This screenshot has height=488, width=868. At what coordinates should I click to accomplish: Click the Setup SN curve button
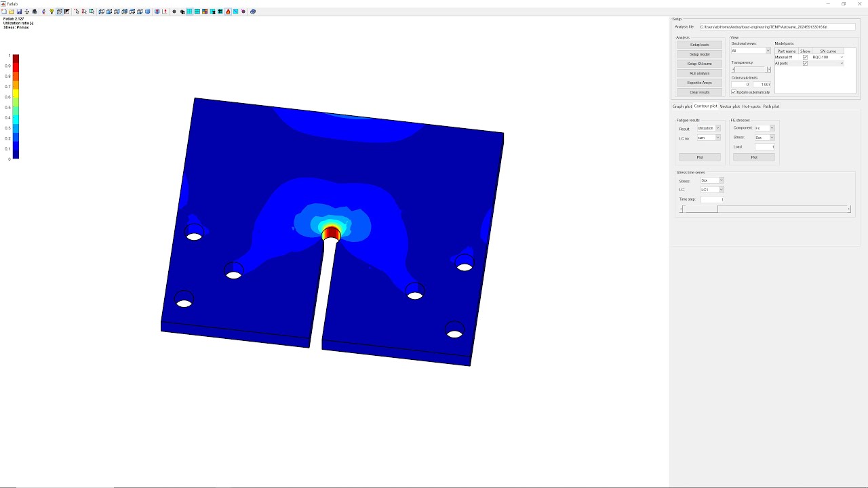tap(699, 64)
